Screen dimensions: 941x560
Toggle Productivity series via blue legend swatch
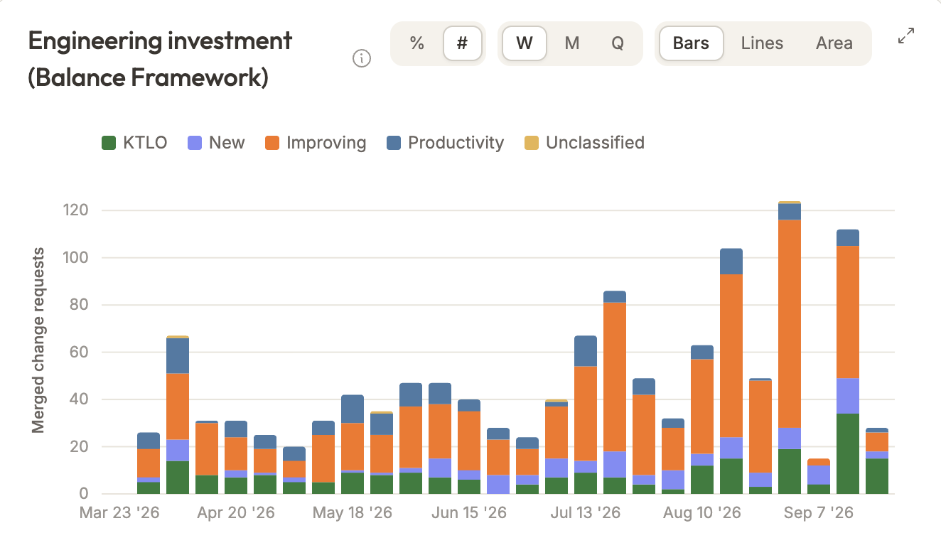tap(394, 143)
